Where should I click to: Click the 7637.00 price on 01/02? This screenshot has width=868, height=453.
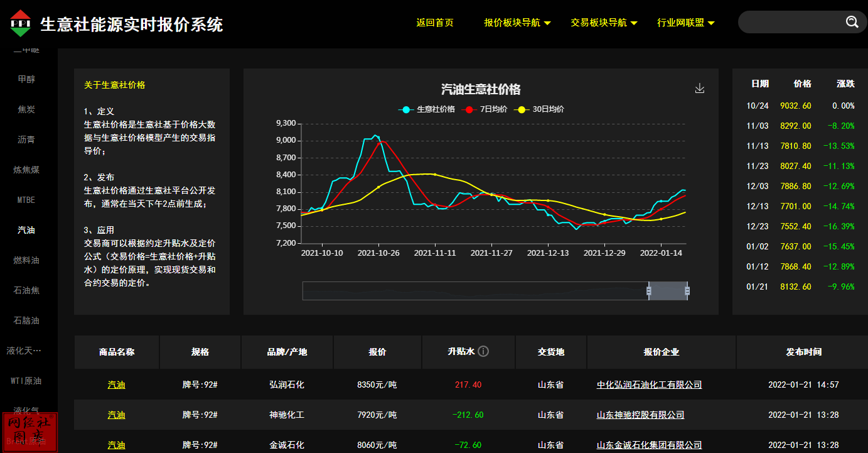tap(795, 246)
